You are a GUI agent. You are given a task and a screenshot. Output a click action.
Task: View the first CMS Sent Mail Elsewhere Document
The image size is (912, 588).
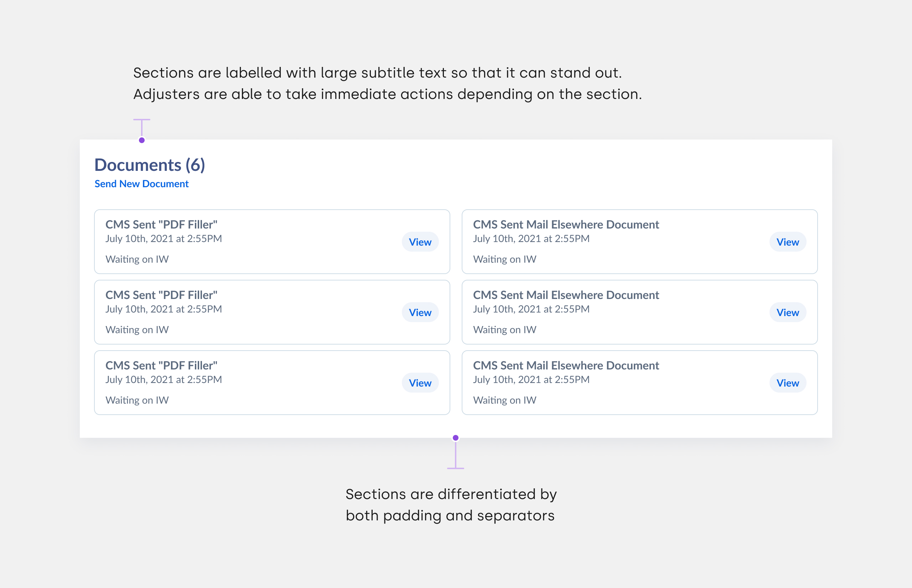coord(788,242)
